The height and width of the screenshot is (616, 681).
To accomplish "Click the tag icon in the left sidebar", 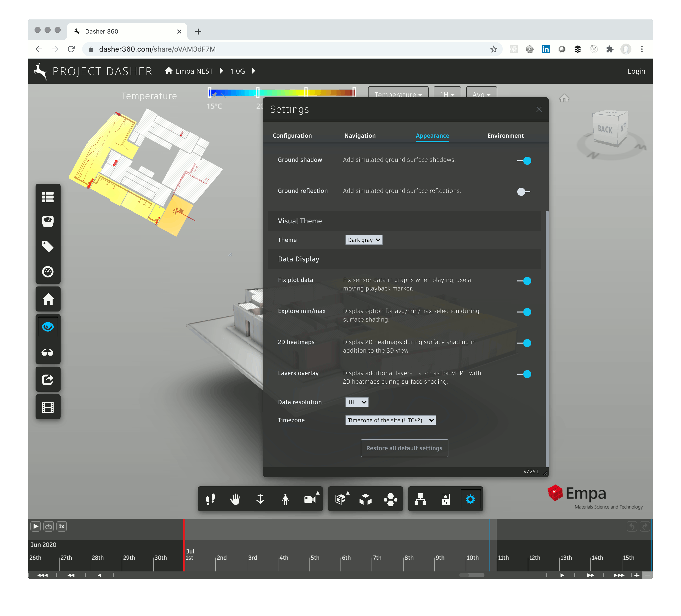I will (x=48, y=246).
